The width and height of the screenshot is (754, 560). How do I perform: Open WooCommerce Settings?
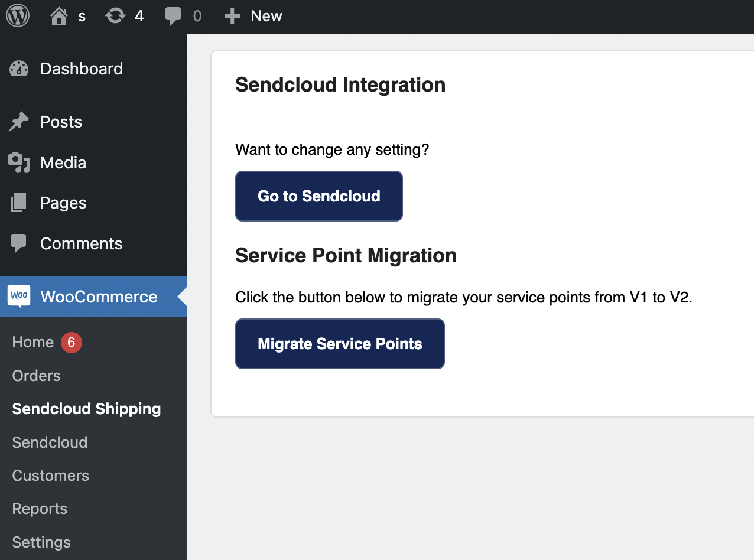coord(41,542)
